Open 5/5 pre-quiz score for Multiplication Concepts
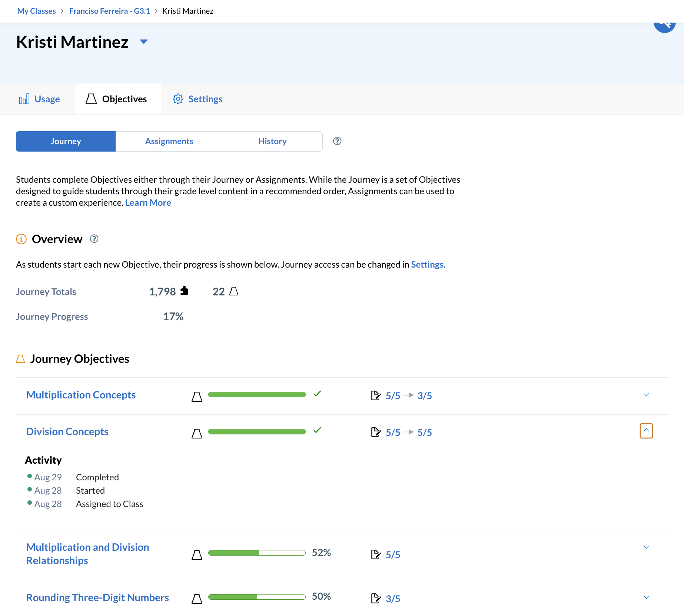Screen dimensions: 684x616 pyautogui.click(x=393, y=396)
